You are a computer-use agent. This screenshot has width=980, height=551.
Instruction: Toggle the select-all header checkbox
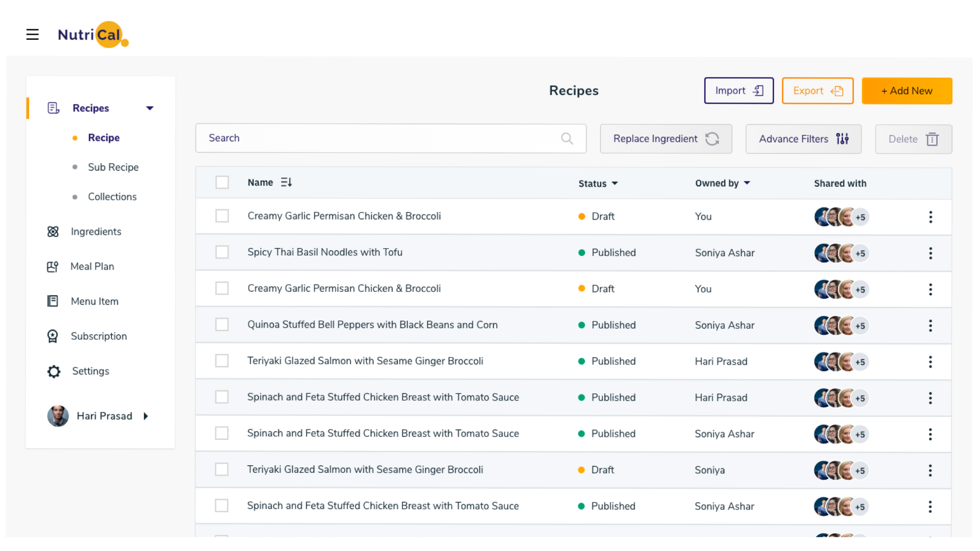click(x=222, y=182)
